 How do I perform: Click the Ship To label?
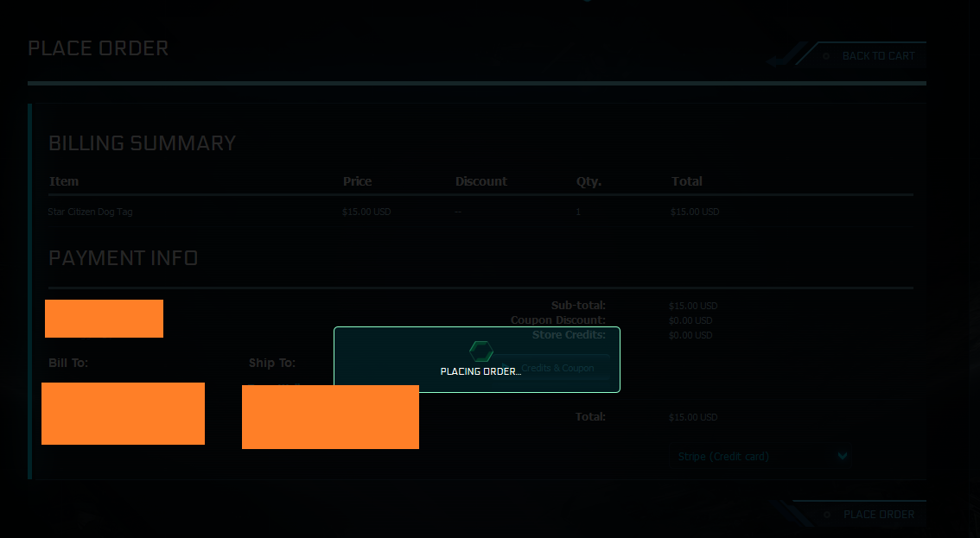[272, 363]
